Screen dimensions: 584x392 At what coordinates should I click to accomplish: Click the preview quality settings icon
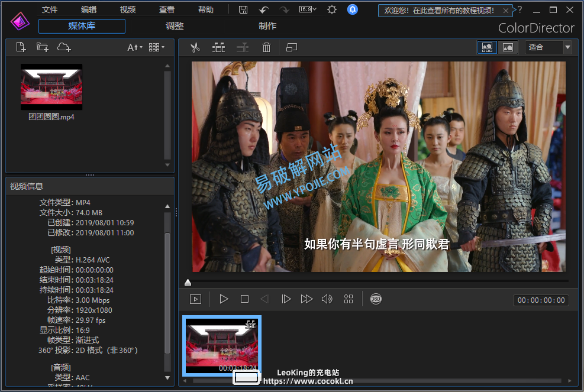(x=349, y=299)
